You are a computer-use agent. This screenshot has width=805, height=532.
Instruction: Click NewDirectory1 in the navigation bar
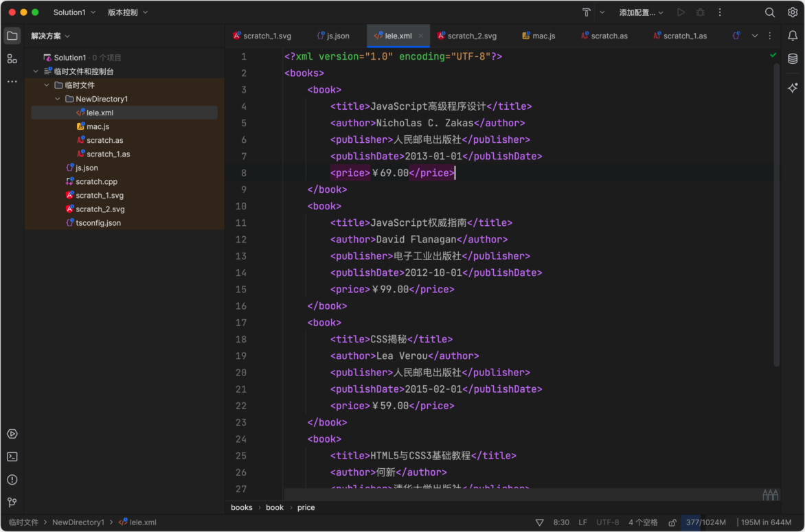[x=78, y=522]
